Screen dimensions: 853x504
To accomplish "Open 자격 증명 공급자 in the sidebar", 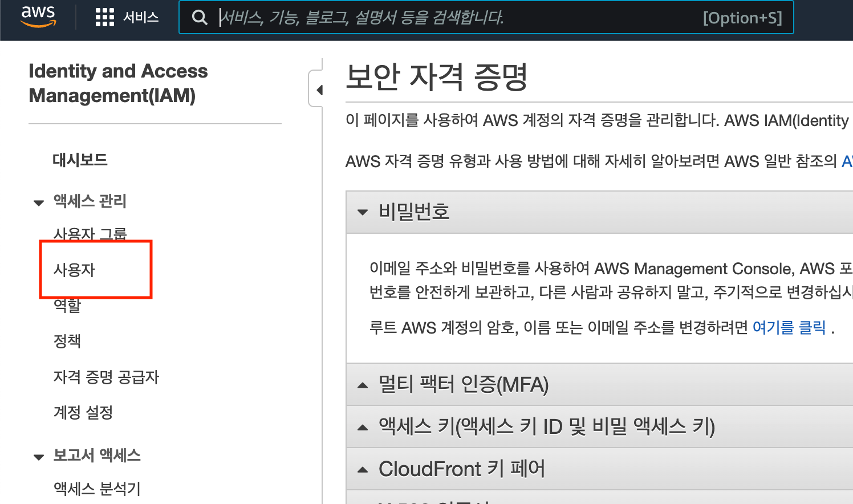I will coord(106,377).
